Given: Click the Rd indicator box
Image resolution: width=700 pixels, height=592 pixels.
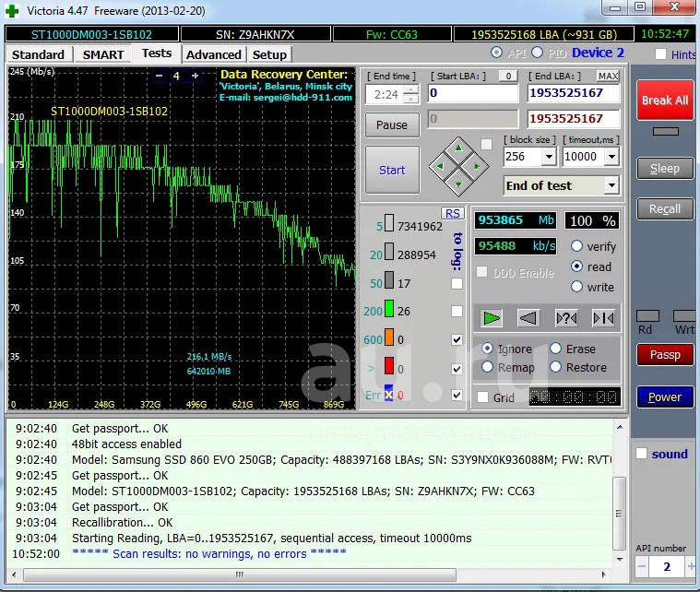Looking at the screenshot, I should point(647,316).
